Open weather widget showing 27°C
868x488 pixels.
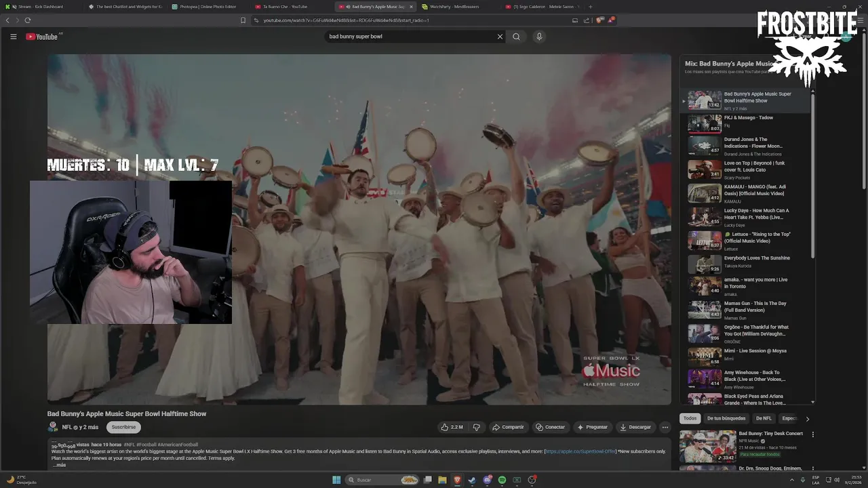pos(20,480)
